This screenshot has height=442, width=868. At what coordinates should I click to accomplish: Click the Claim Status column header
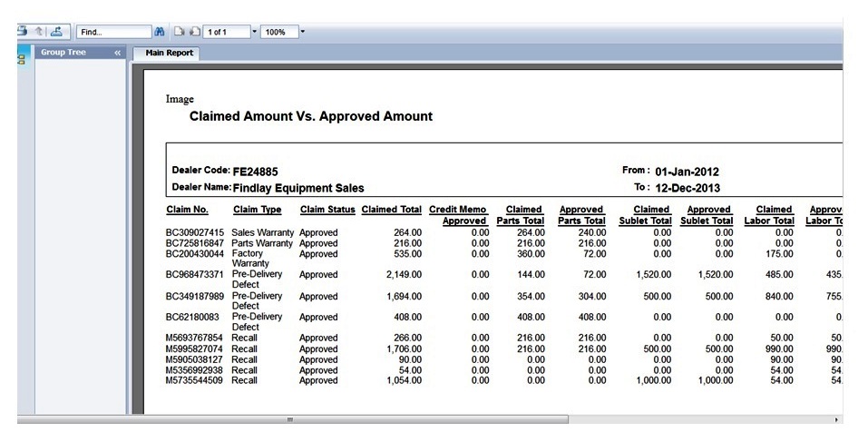coord(327,210)
